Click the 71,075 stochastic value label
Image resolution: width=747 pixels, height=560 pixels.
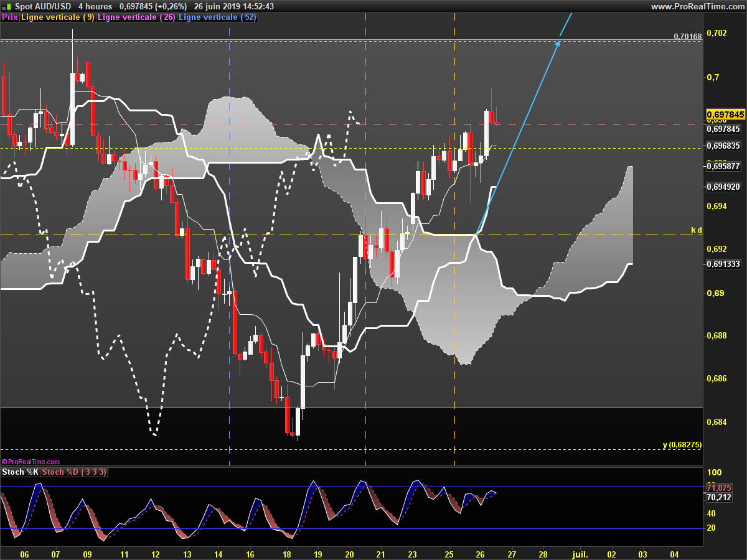[x=719, y=487]
